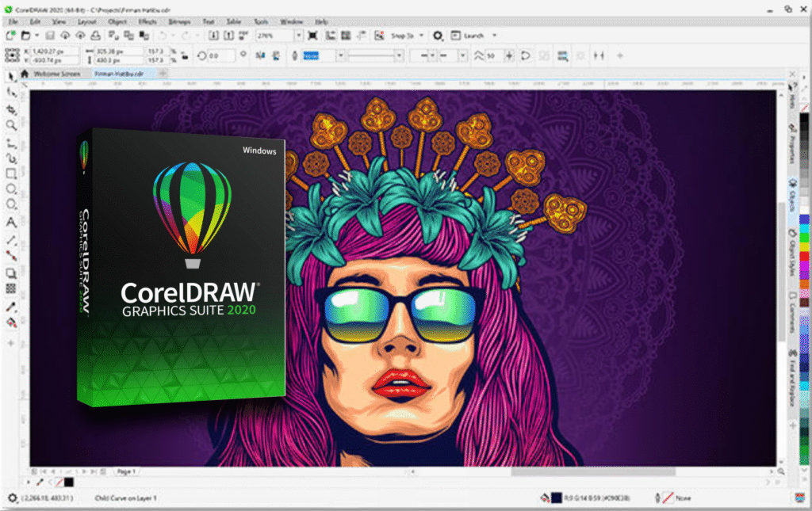Choose the Rectangle tool

[11, 174]
